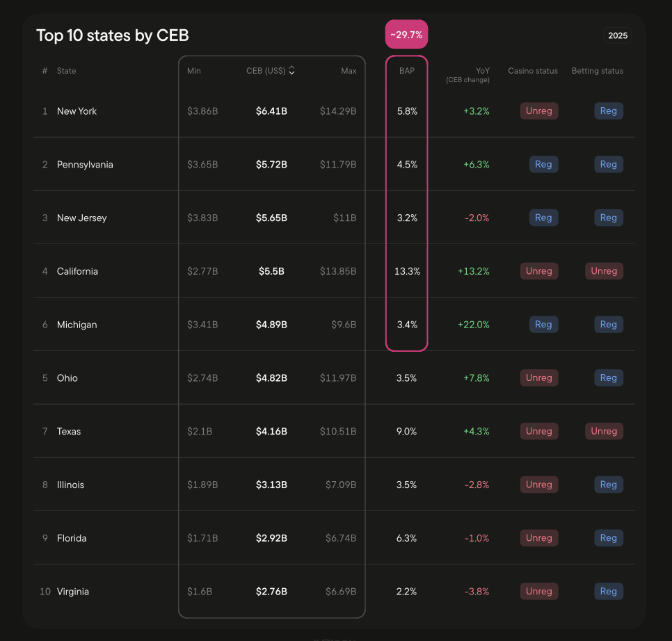Click Florida's Unreg casino status badge
The image size is (672, 641).
click(538, 537)
